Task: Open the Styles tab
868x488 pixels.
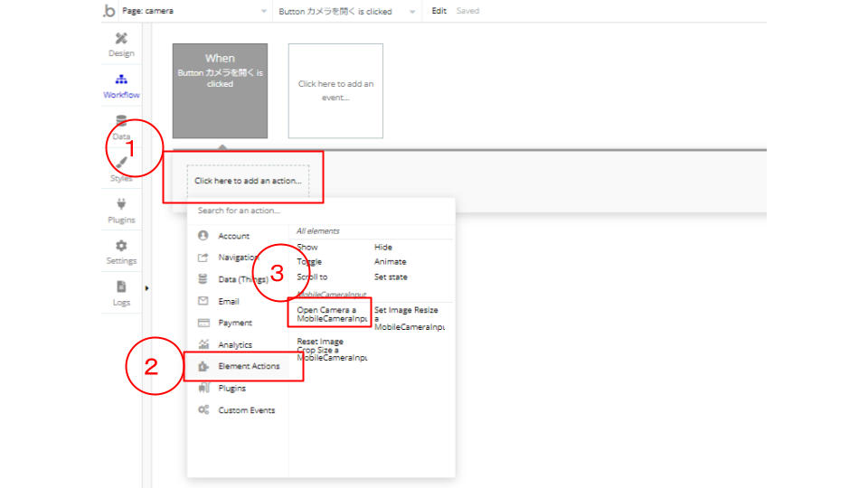Action: 121,169
